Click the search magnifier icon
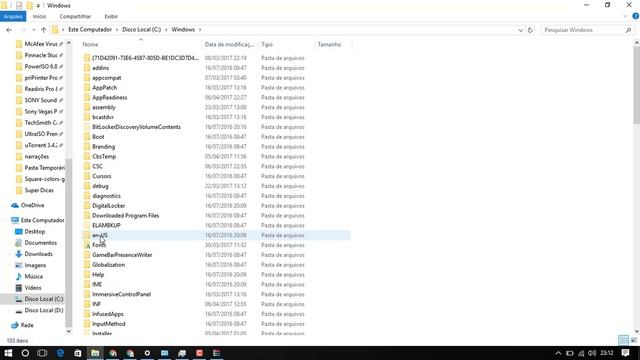Screen dimensions: 640x360 coord(628,30)
